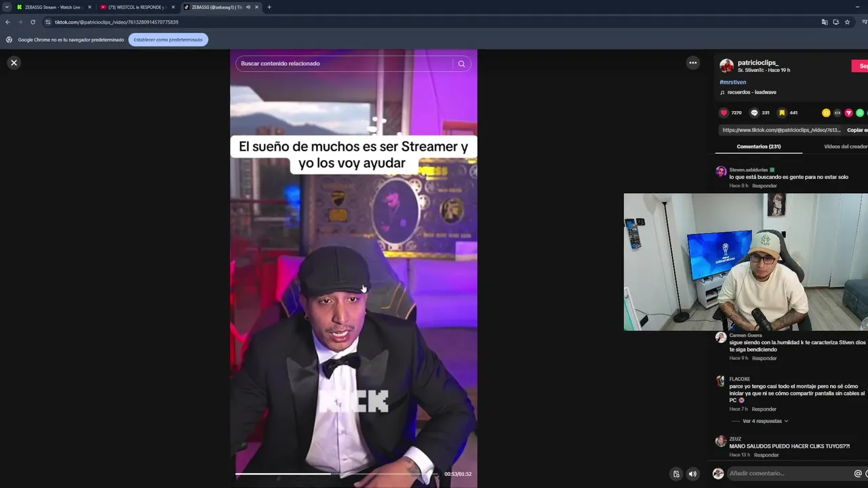
Task: Click the 7270 likes count
Action: 736,113
